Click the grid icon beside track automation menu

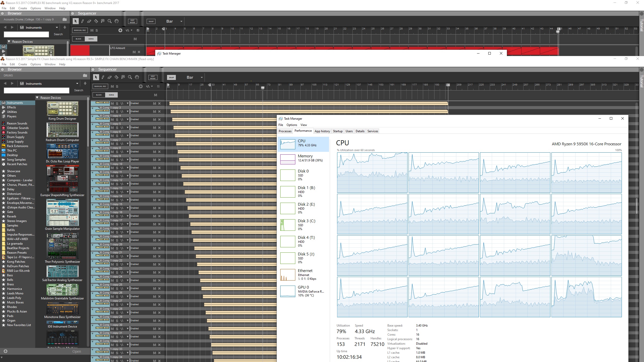158,86
